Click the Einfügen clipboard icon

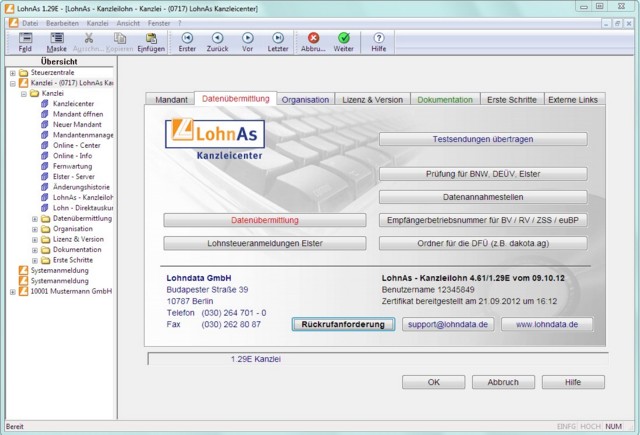point(151,38)
